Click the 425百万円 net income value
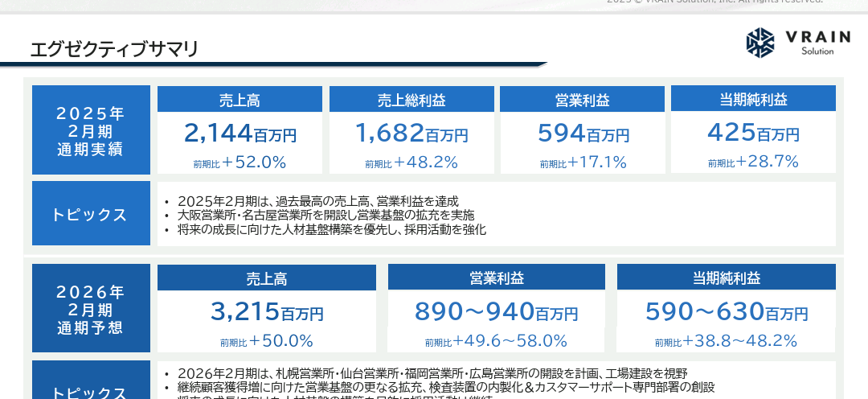Image resolution: width=868 pixels, height=399 pixels. pyautogui.click(x=753, y=133)
